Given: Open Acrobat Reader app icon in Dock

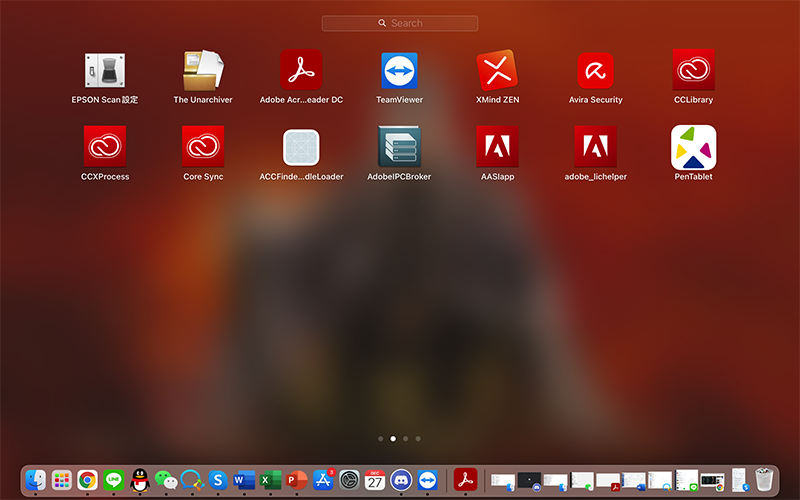Looking at the screenshot, I should tap(465, 480).
